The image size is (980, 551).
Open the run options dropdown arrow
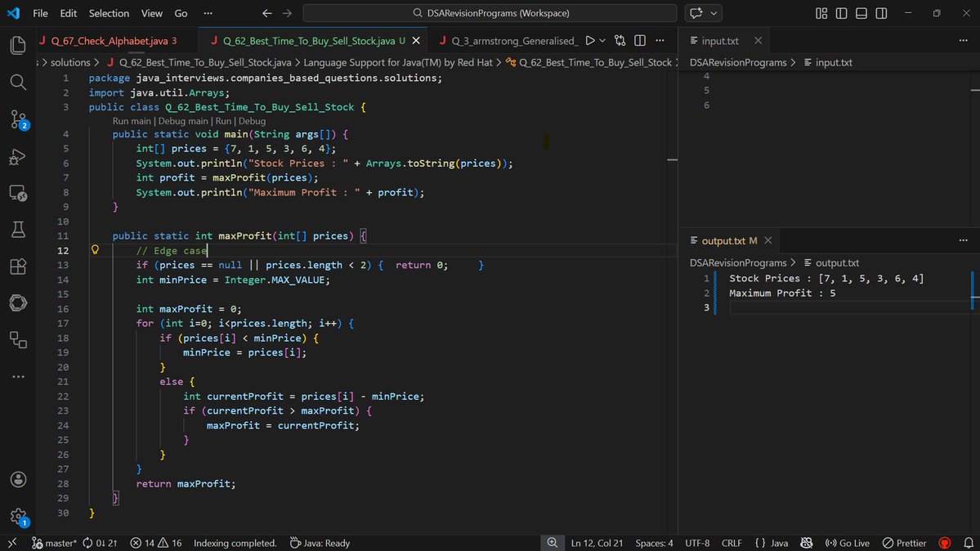(602, 41)
